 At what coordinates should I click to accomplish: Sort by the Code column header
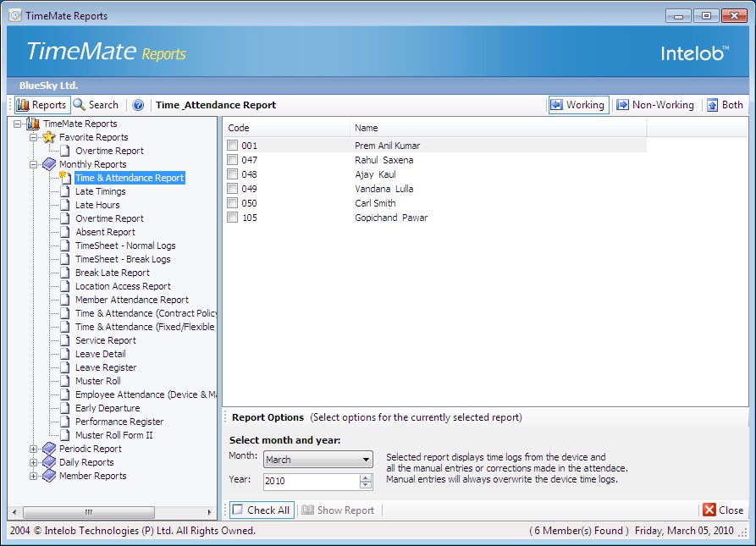click(286, 128)
